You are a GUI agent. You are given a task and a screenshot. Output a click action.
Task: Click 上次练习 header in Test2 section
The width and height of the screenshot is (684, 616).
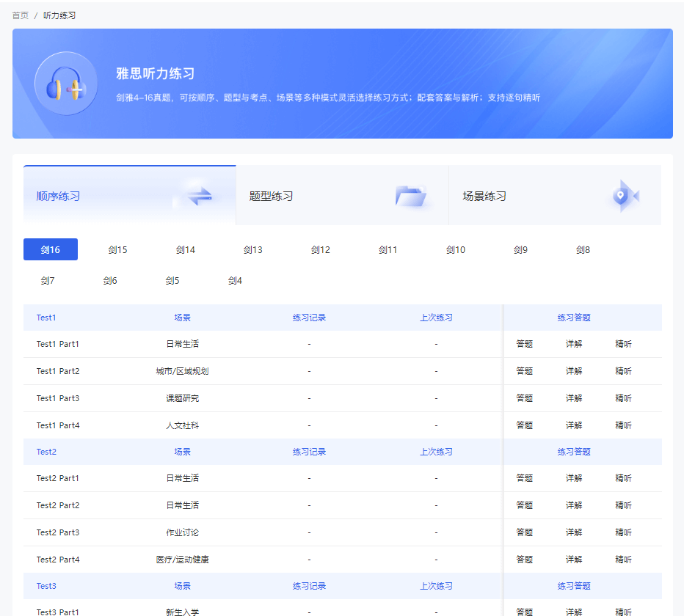tap(436, 452)
